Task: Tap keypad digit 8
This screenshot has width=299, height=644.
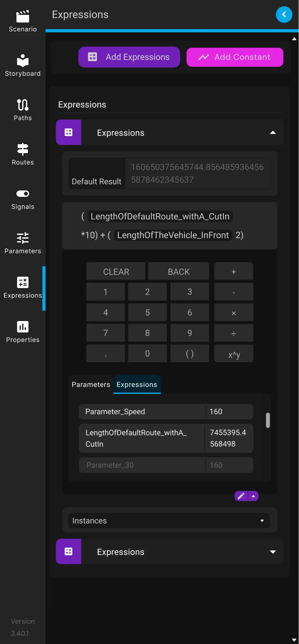Action: tap(147, 333)
